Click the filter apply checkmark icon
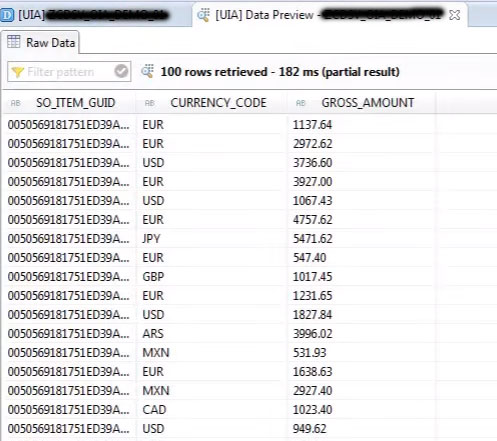This screenshot has width=497, height=441. [121, 71]
